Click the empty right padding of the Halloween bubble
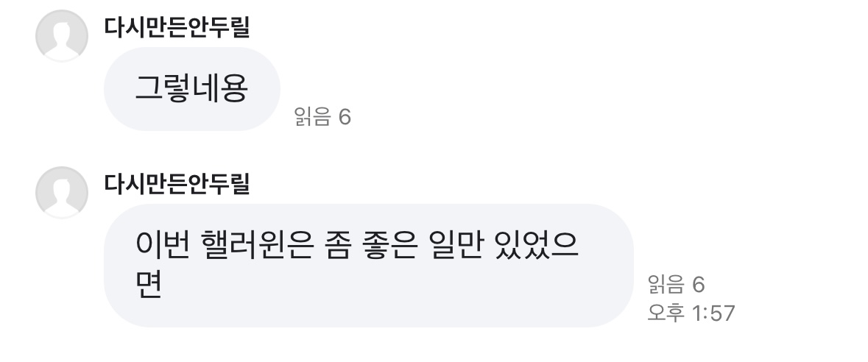 point(606,265)
